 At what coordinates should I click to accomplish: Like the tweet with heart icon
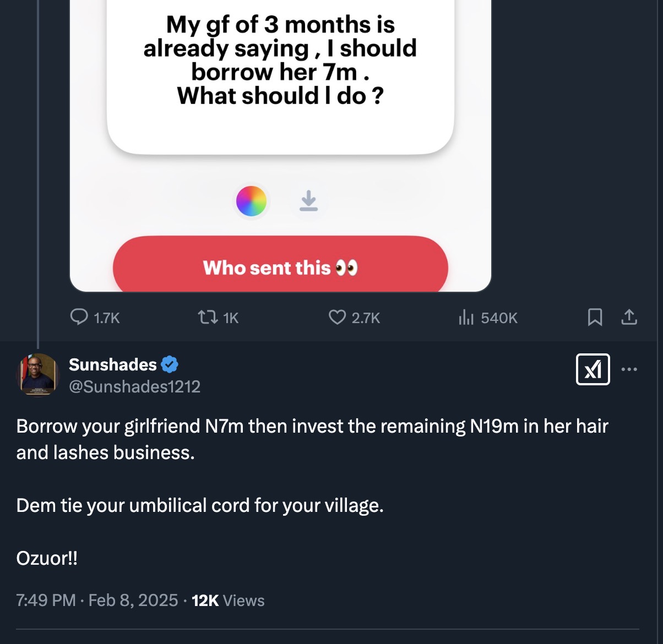point(337,317)
